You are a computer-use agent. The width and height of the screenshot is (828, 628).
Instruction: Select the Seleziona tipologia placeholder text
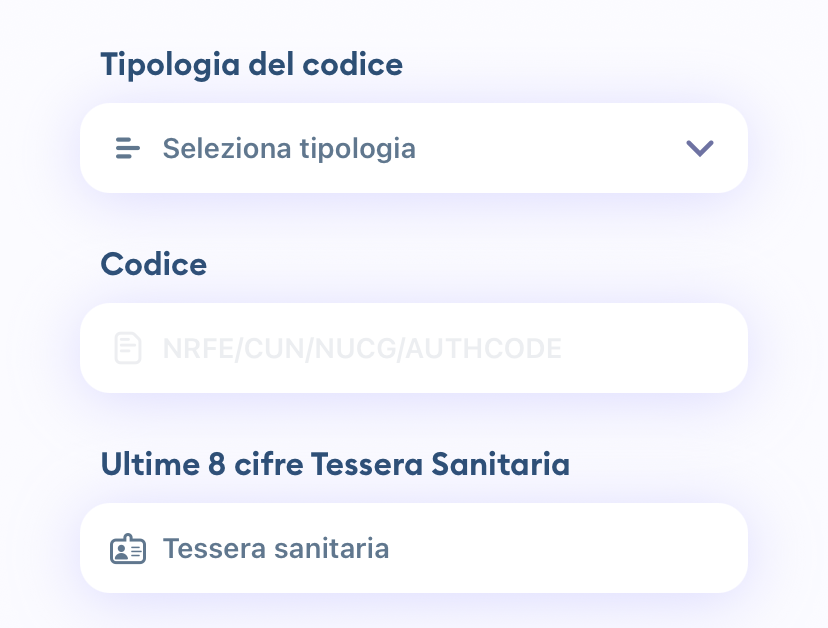pyautogui.click(x=289, y=148)
